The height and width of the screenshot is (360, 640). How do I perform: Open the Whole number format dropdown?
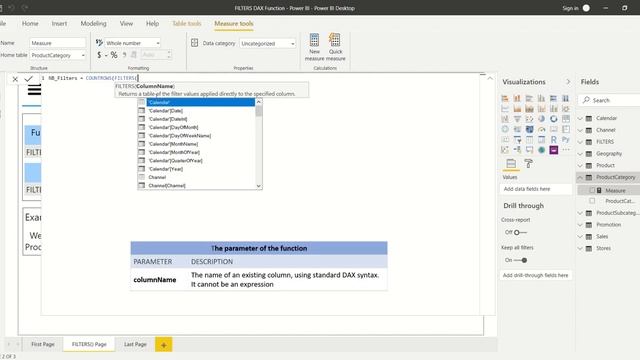point(132,43)
